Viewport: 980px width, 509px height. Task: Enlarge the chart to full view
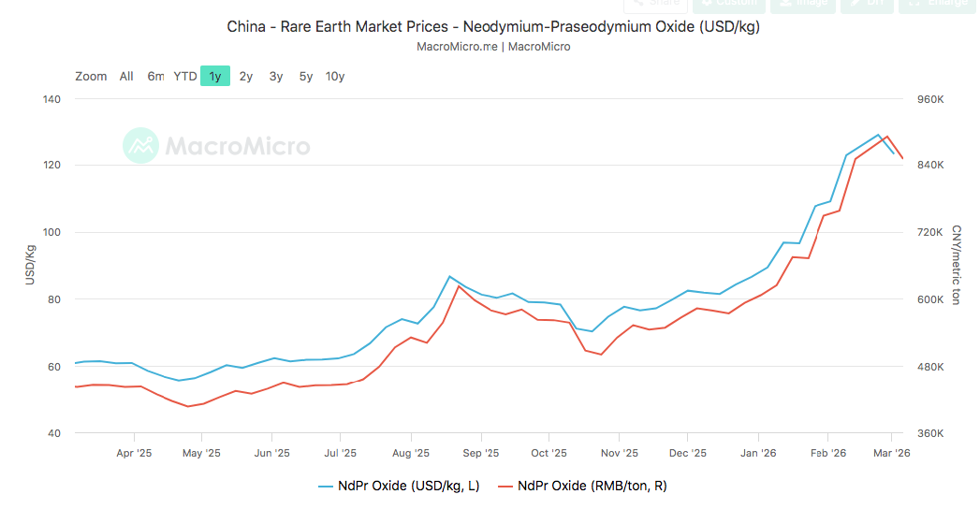click(x=935, y=4)
